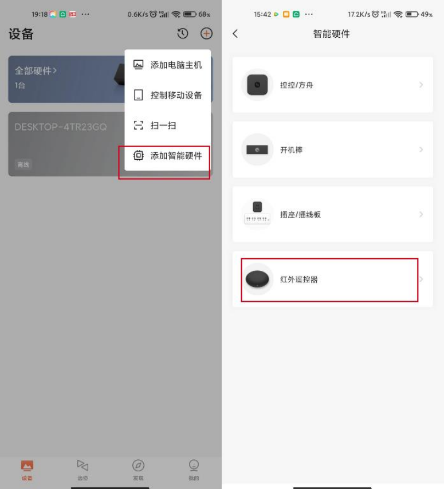Switch to the 发现 compass tab
The height and width of the screenshot is (489, 448).
click(x=138, y=470)
